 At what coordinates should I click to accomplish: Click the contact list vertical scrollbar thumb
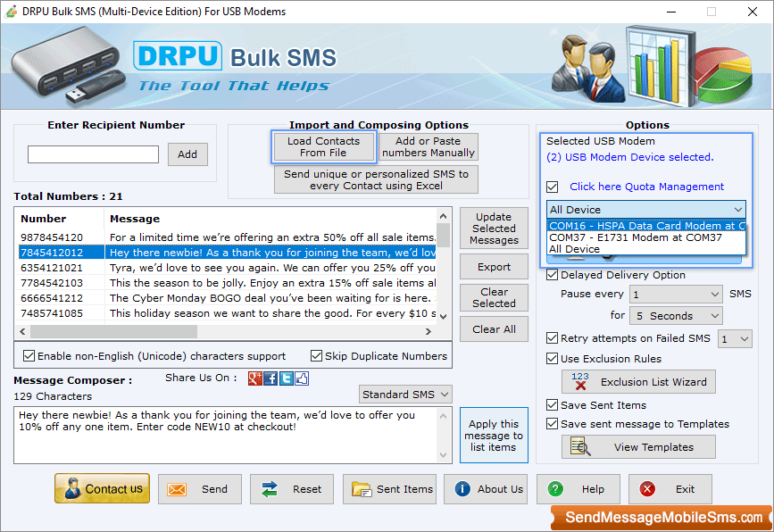click(444, 236)
